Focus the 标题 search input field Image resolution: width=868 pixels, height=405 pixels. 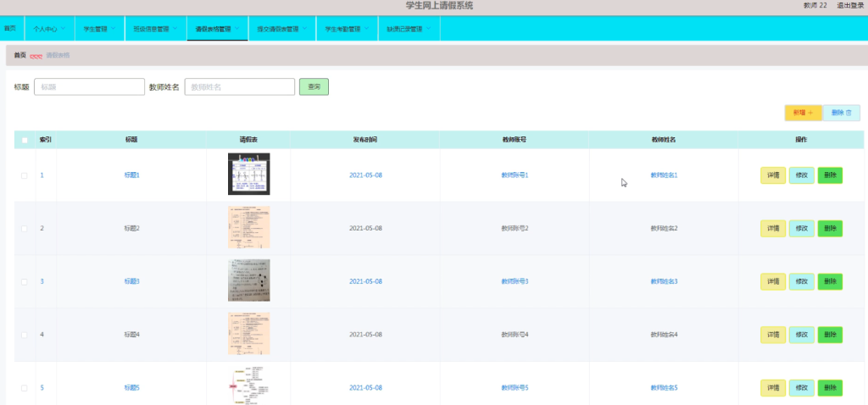pos(90,87)
